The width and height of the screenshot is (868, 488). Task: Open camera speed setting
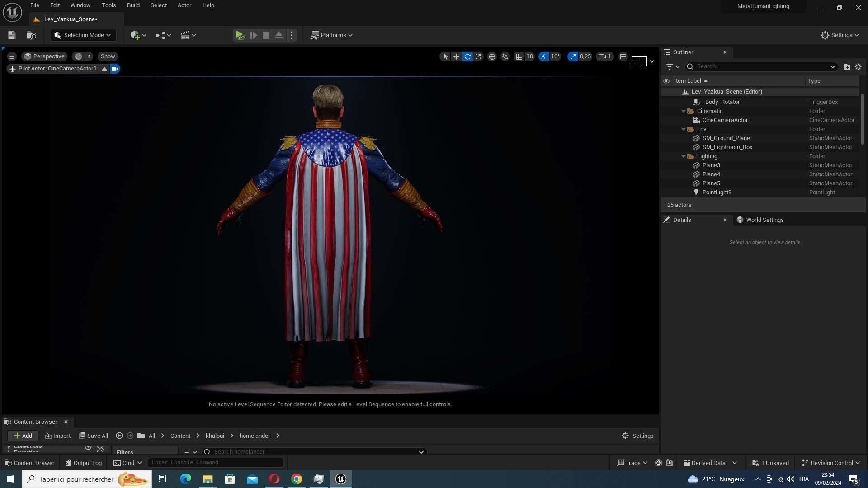tap(605, 56)
